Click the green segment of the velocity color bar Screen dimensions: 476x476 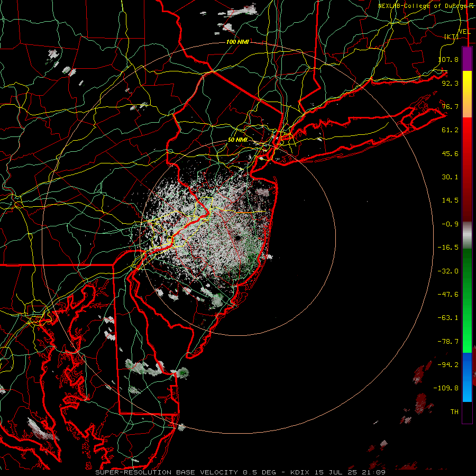point(467,300)
